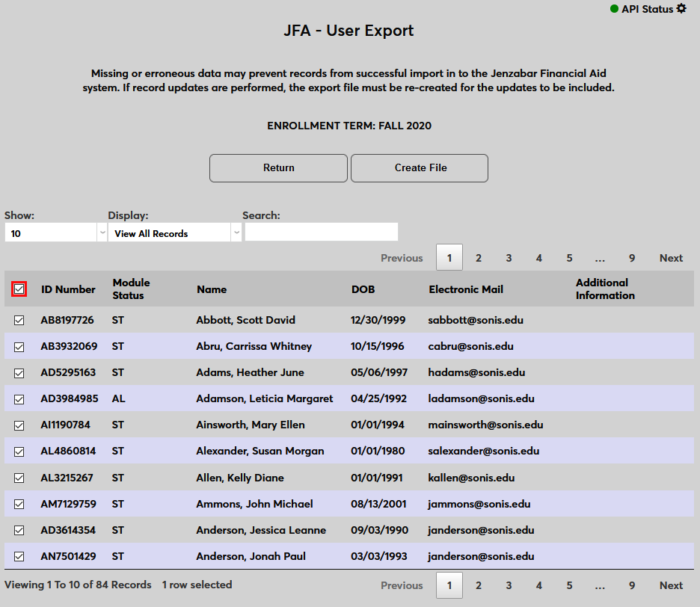Click the Create File button
Image resolution: width=700 pixels, height=607 pixels.
pos(420,168)
